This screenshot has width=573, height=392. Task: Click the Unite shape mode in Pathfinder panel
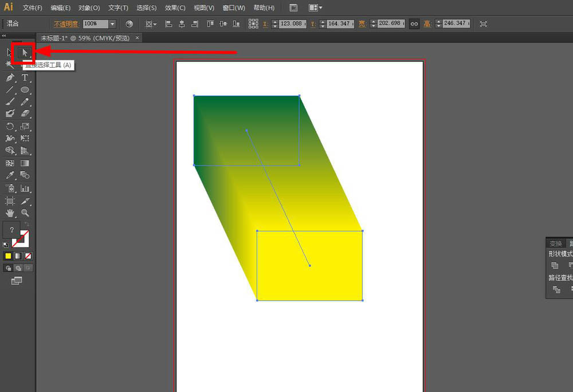(x=554, y=265)
